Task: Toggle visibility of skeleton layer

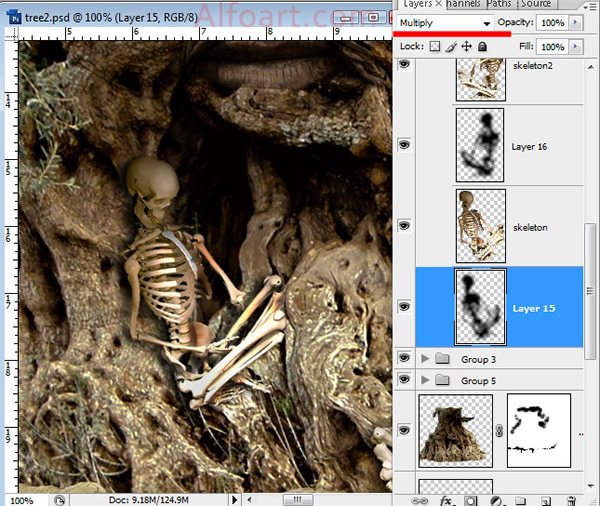Action: [x=405, y=226]
